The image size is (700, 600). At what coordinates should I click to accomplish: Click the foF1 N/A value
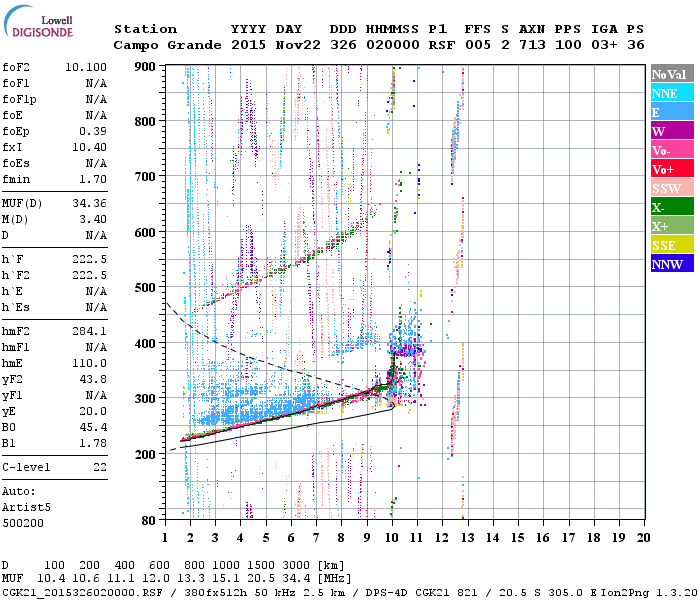(x=96, y=83)
